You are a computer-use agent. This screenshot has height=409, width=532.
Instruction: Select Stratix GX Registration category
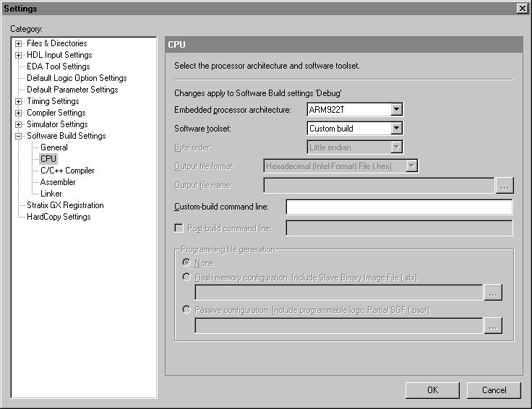[65, 205]
